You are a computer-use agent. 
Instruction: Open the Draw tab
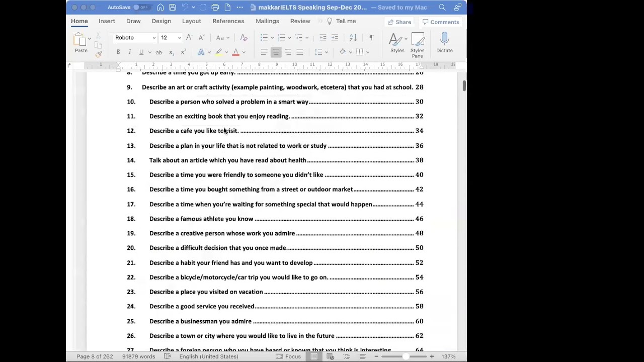[x=133, y=21]
